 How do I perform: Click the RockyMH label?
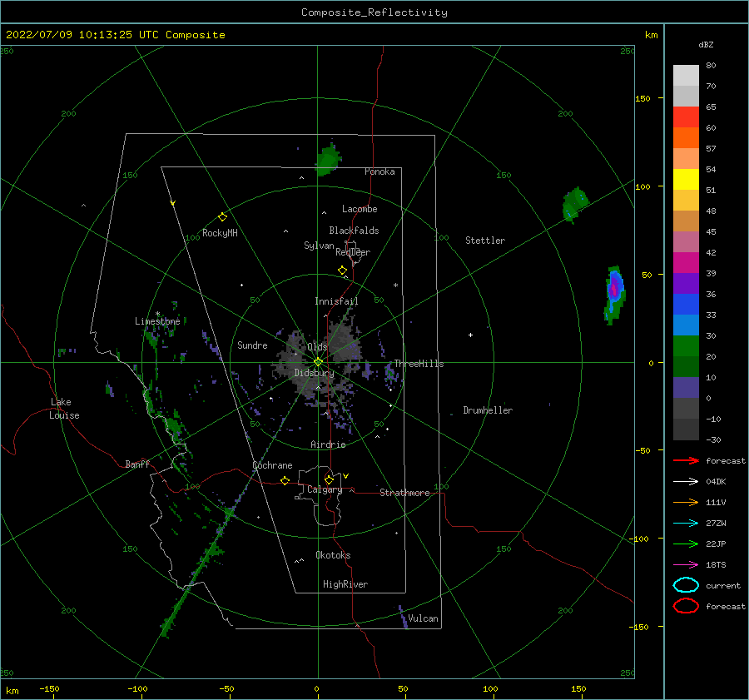coord(220,233)
